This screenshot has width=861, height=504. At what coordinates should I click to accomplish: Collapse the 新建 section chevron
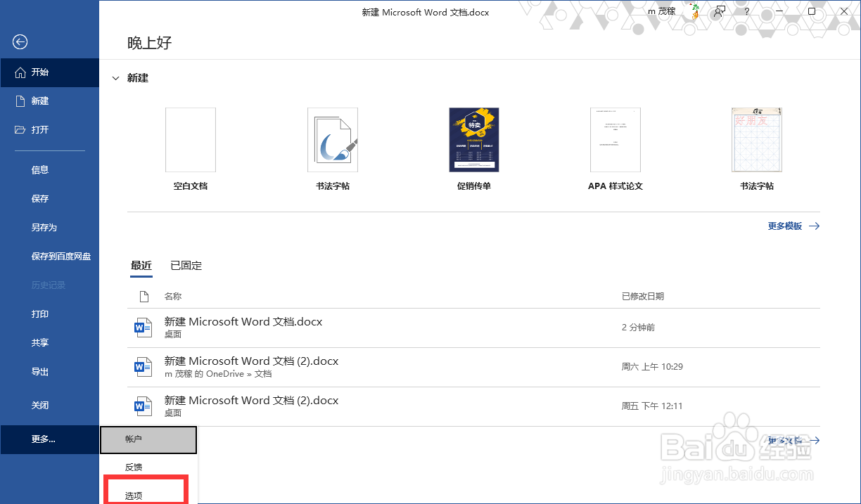coord(116,79)
